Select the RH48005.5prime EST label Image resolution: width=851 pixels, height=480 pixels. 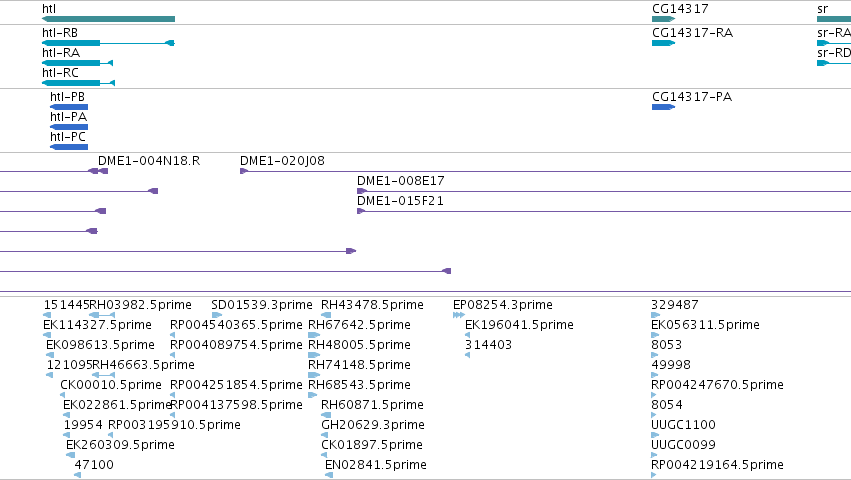point(359,345)
